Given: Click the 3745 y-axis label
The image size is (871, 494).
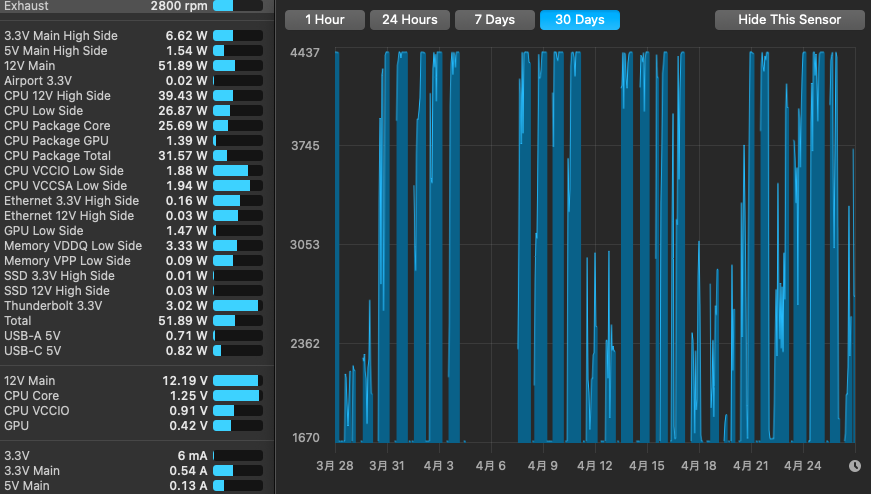Looking at the screenshot, I should click(306, 146).
